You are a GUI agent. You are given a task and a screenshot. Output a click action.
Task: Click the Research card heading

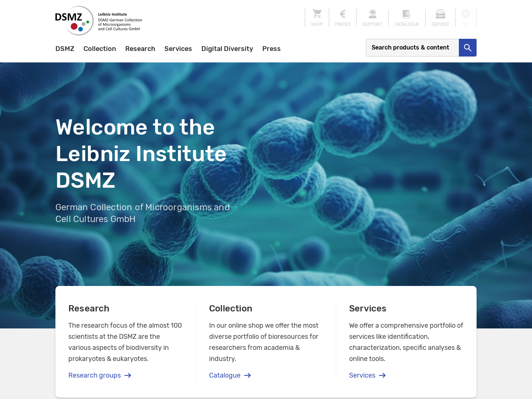[89, 308]
